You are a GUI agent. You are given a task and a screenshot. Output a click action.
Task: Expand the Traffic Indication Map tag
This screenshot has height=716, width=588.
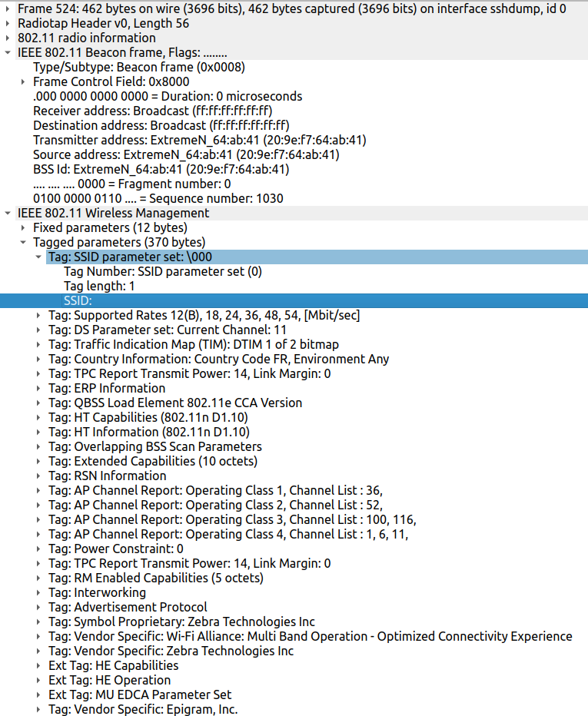coord(38,345)
